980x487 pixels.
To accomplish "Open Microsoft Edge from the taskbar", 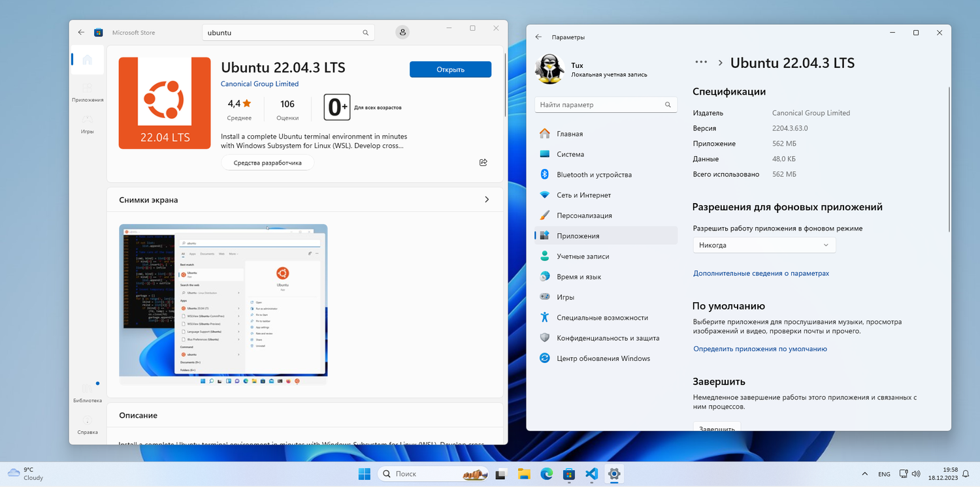I will point(546,474).
